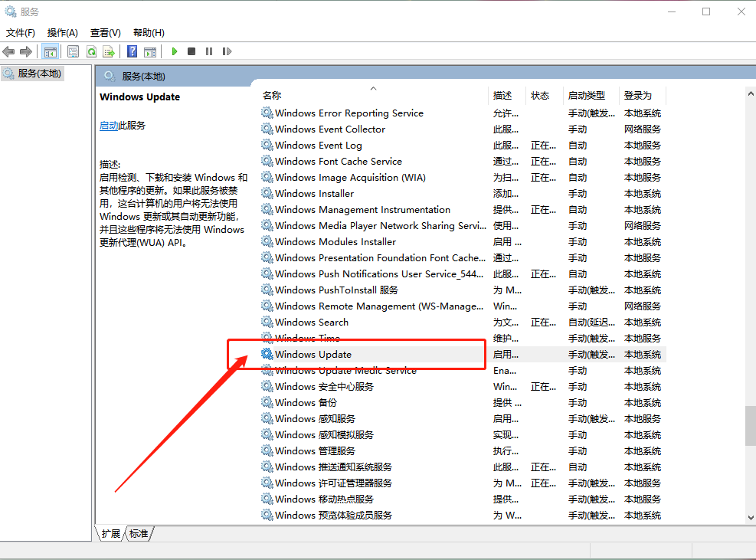The width and height of the screenshot is (756, 560).
Task: Open the 操作(A) menu
Action: [x=62, y=32]
